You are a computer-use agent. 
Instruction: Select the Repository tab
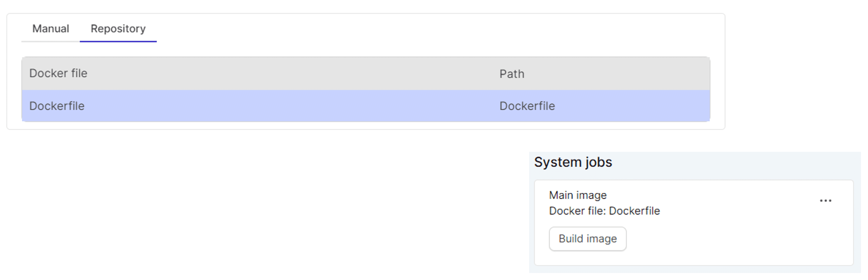tap(118, 29)
